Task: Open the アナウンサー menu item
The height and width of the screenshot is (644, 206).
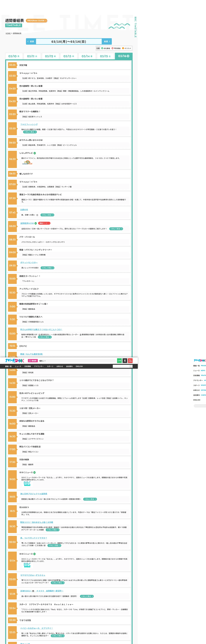Action: click(39, 366)
